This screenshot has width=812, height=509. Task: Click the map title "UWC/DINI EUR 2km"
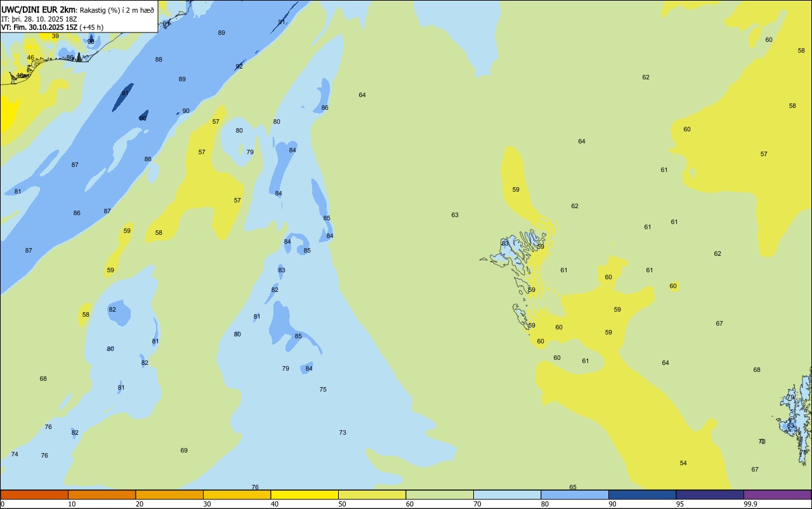39,10
